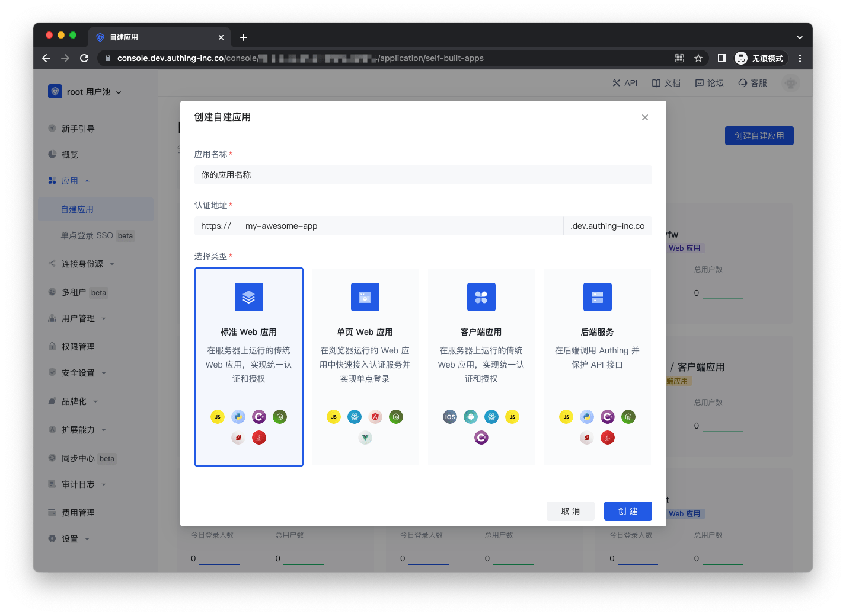Click the 客服 headset icon

coord(743,83)
